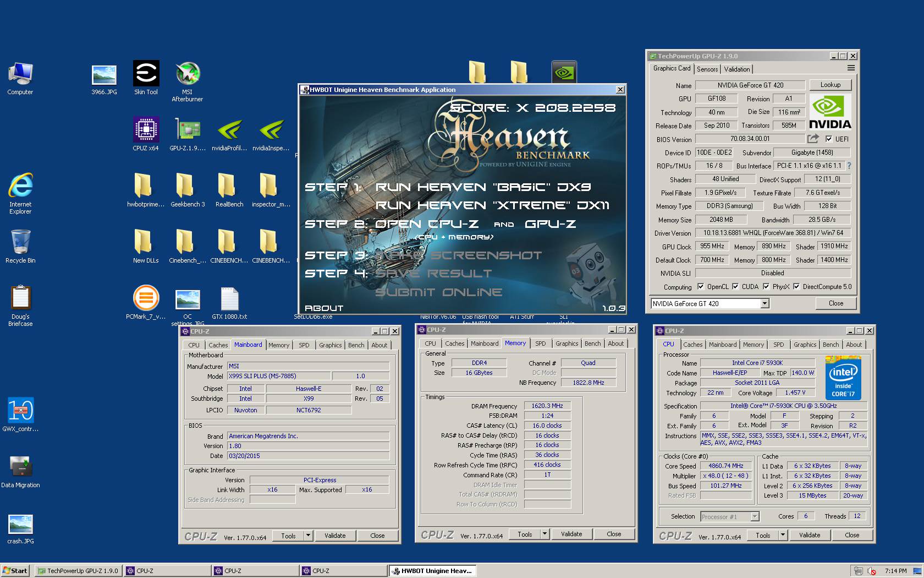This screenshot has width=924, height=578.
Task: Switch to HWBOT Unigine Heaven taskbar item
Action: [x=432, y=571]
